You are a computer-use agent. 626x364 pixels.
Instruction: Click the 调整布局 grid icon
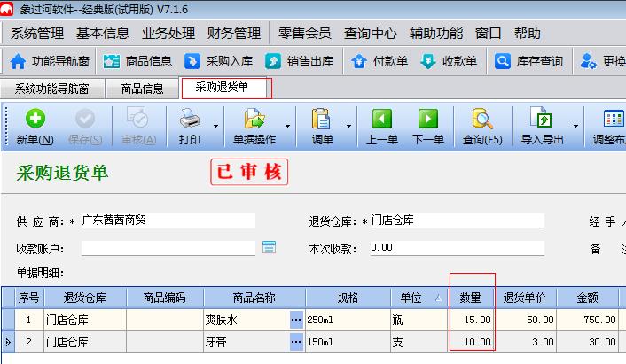(x=614, y=119)
